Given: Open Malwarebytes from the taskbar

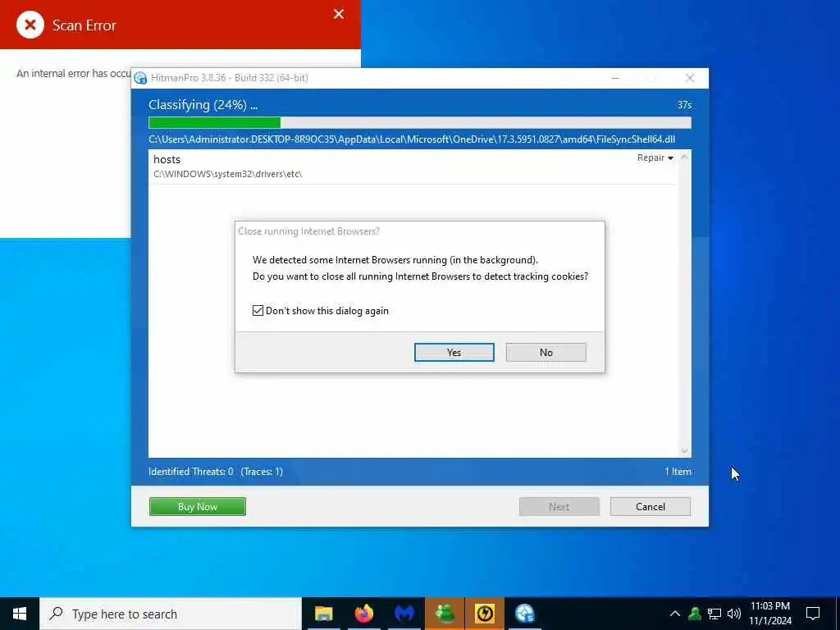Looking at the screenshot, I should (404, 614).
